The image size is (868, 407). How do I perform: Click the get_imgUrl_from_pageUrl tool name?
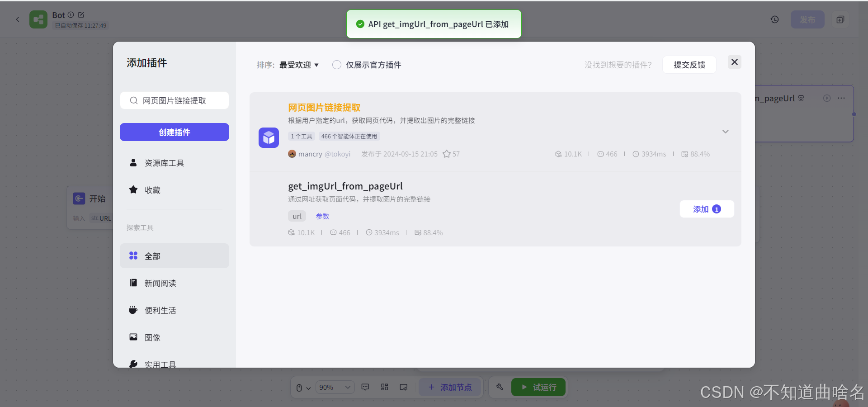pos(345,186)
